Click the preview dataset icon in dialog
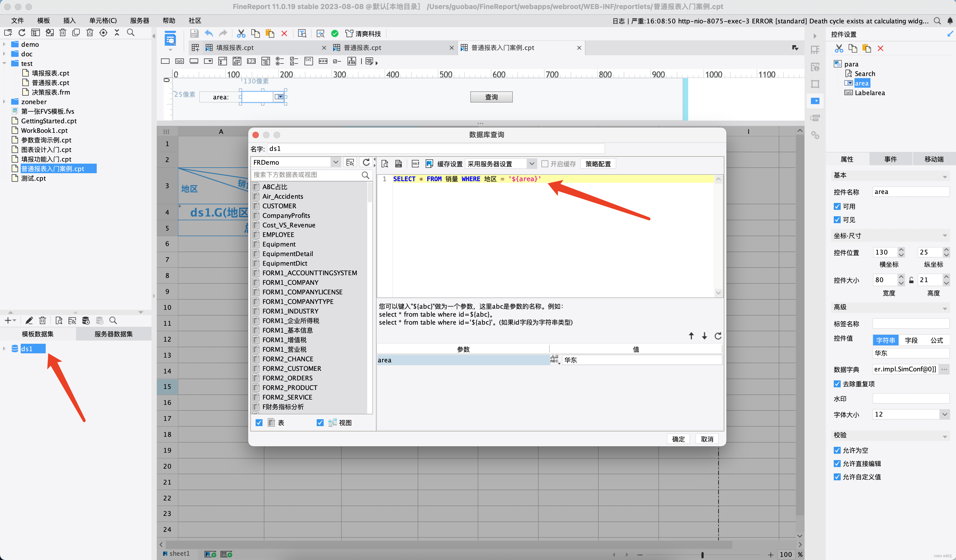Viewport: 956px width, 560px height. 385,164
